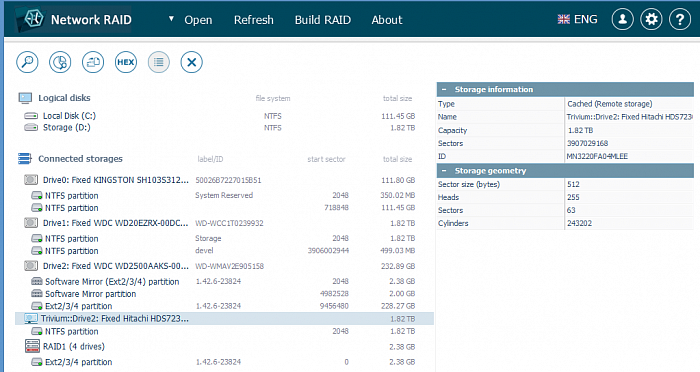Click the 2.00 GB Software Mirror icon
Screen dimensions: 700x372
click(x=37, y=293)
